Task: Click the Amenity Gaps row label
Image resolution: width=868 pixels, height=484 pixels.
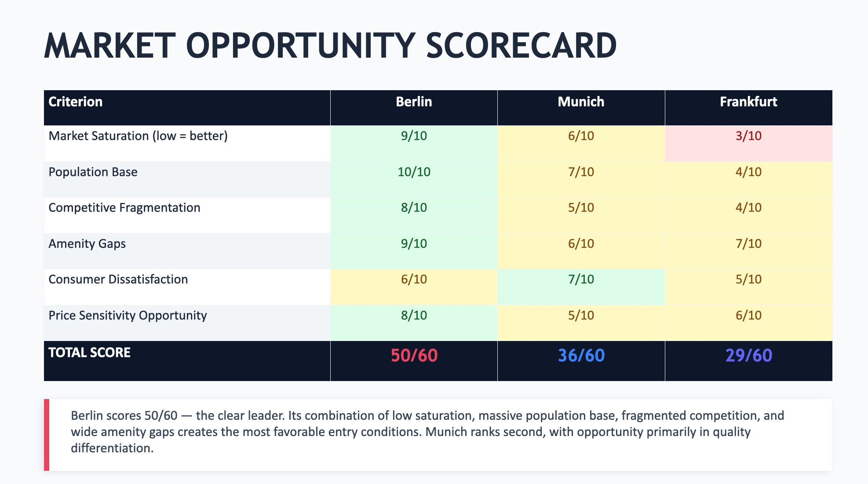Action: (87, 244)
